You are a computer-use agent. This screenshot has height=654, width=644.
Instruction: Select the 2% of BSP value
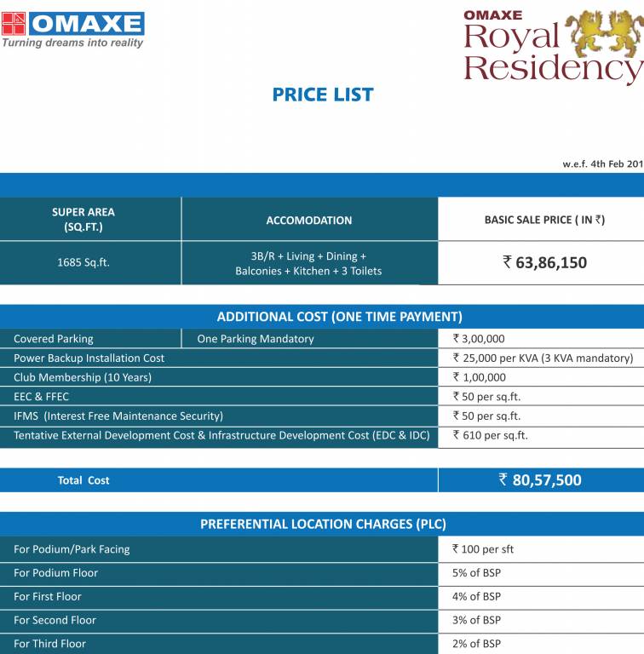[x=476, y=644]
